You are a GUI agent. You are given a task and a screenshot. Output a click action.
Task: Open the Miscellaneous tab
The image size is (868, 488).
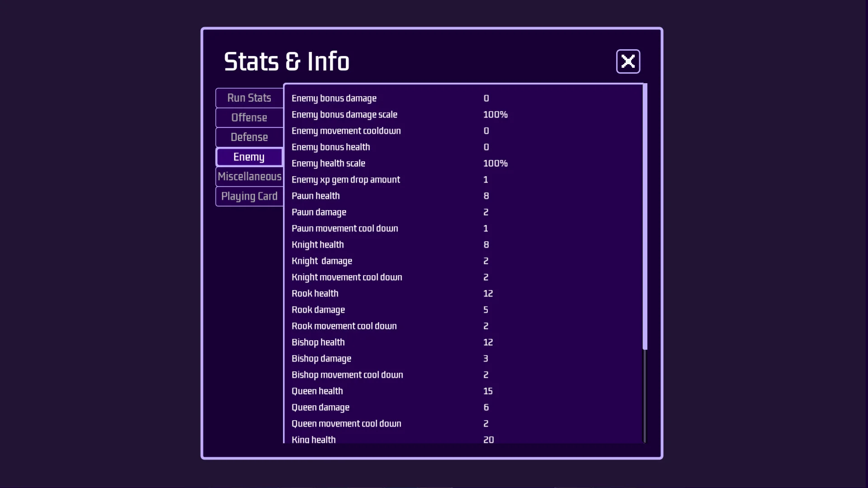pos(249,177)
